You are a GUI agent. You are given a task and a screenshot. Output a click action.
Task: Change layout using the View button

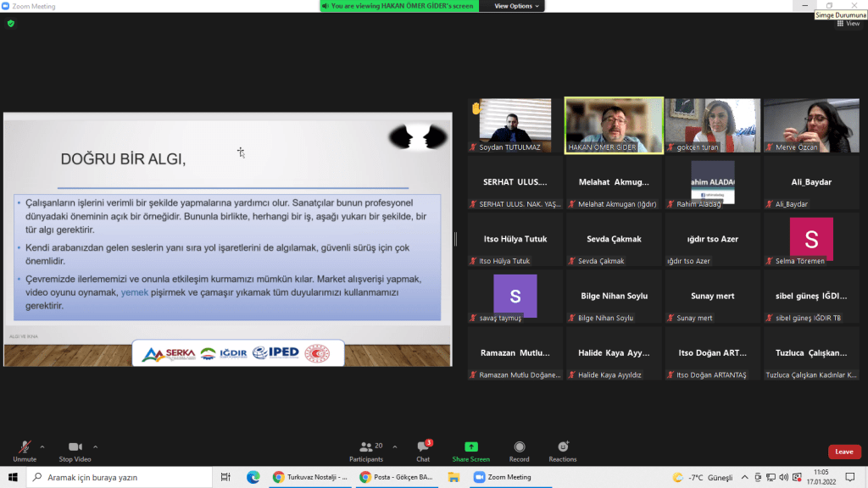coord(848,24)
